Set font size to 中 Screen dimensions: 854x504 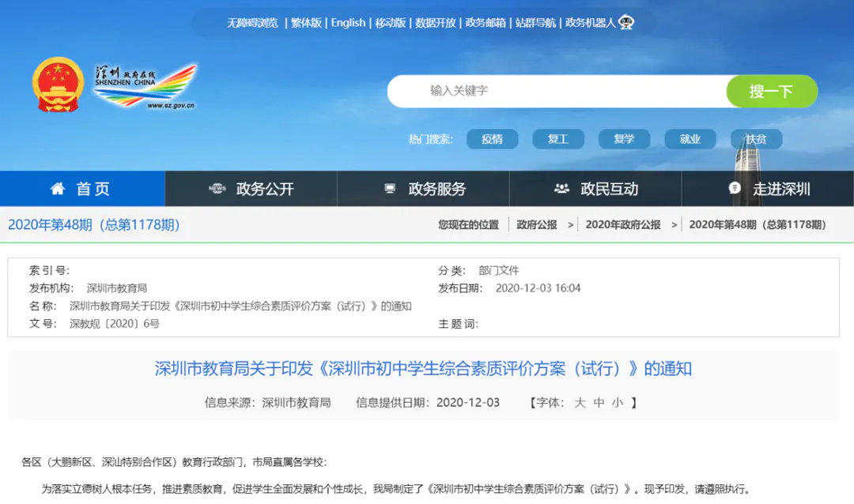599,403
